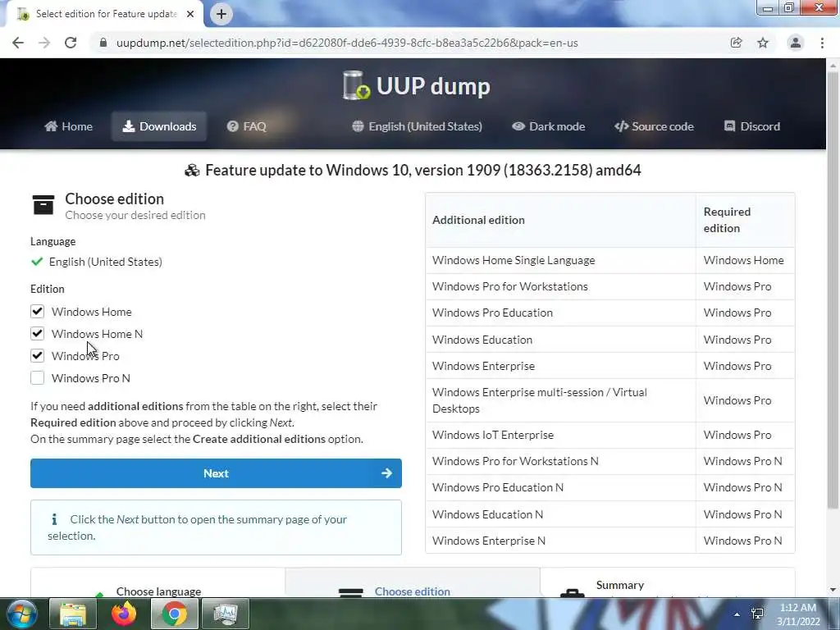Click the 'Windows IoT Enterprise' cell
Viewport: 840px width, 630px height.
tap(560, 435)
